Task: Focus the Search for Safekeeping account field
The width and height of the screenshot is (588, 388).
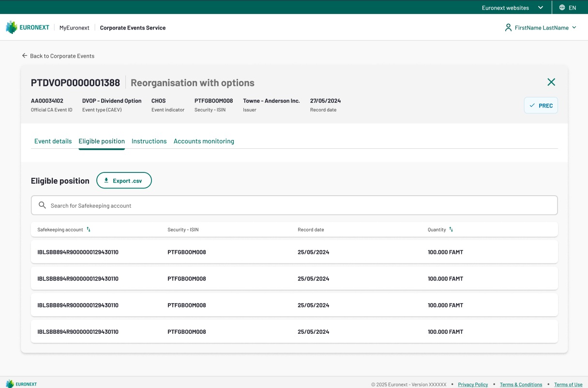Action: 294,205
